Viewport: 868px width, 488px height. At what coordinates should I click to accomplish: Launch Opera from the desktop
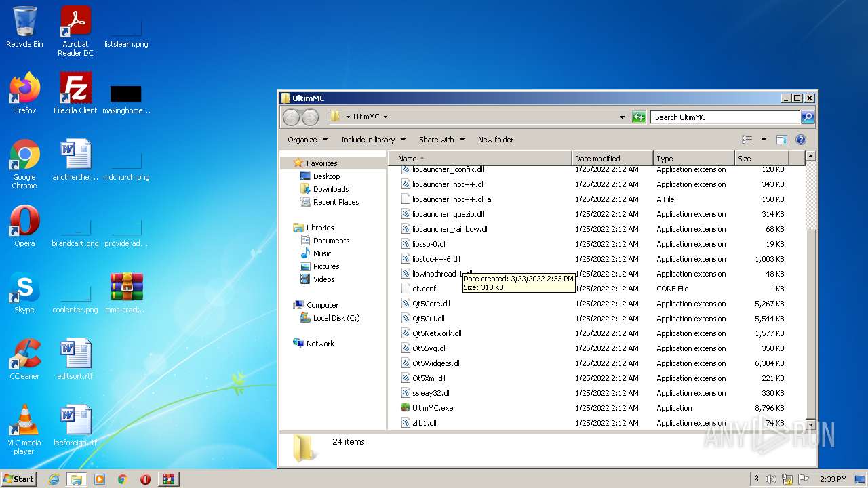[24, 226]
